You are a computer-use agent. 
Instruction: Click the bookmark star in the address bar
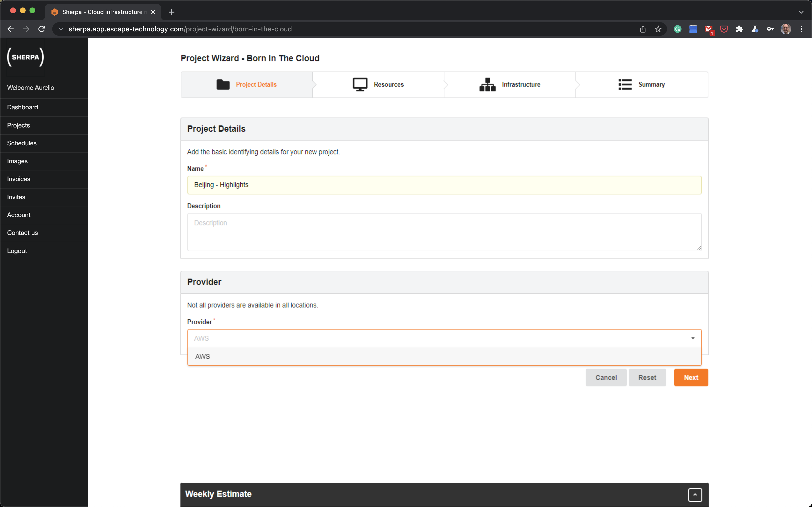658,29
